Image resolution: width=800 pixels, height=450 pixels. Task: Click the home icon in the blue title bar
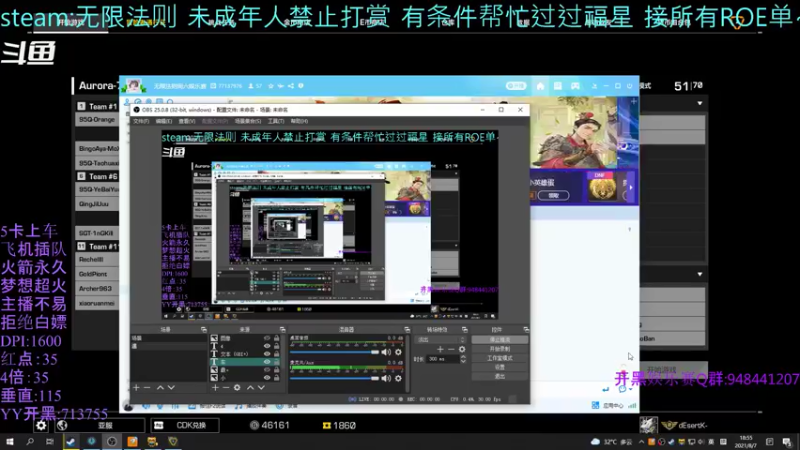click(x=540, y=86)
